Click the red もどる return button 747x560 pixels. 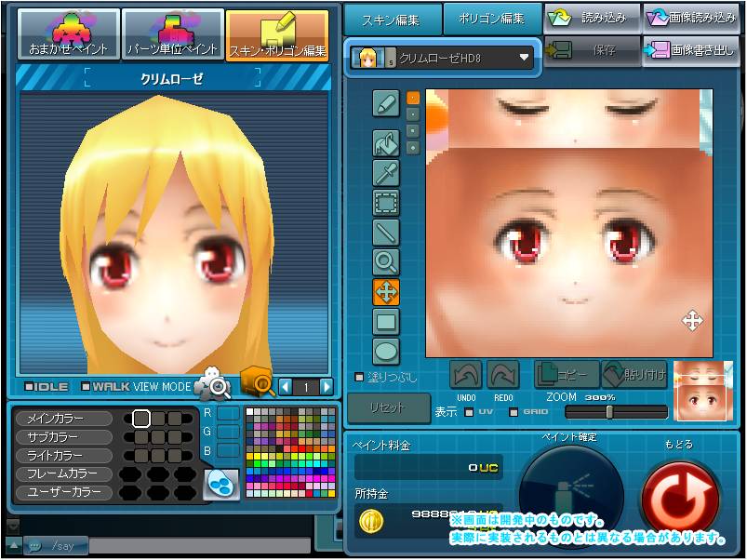(680, 498)
